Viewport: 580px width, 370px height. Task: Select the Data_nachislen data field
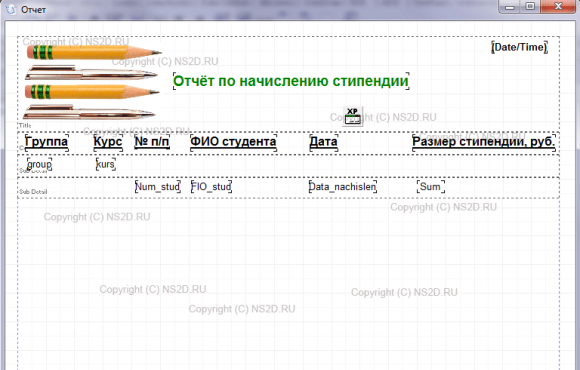click(x=343, y=186)
